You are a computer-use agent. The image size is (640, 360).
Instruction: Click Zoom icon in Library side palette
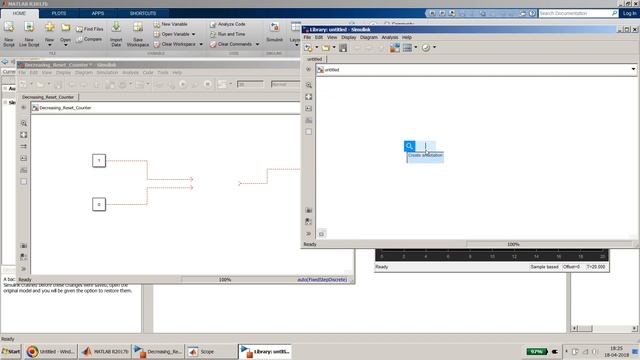tap(309, 85)
